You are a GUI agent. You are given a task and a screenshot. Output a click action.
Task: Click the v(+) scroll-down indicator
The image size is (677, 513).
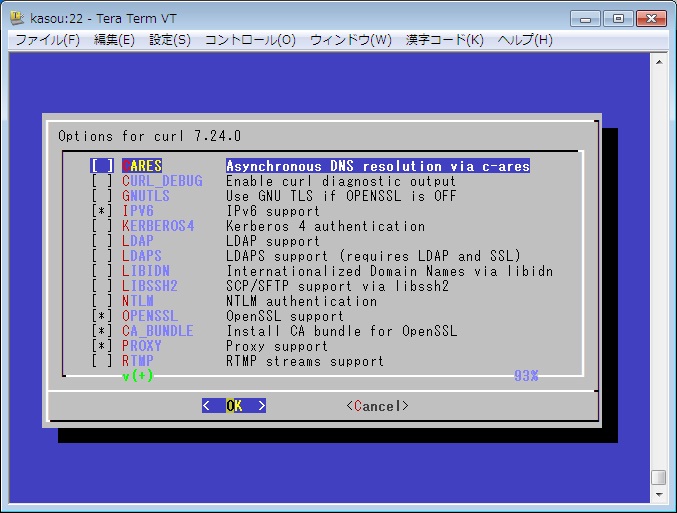click(136, 376)
